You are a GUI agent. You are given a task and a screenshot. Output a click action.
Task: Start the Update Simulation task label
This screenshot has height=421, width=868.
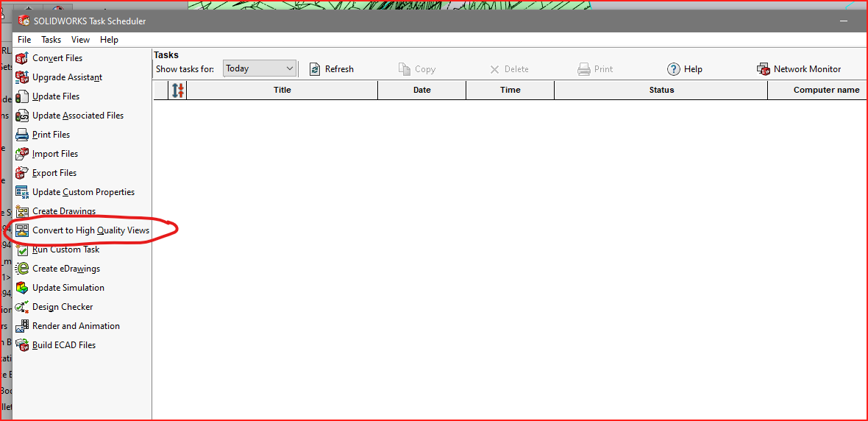(x=68, y=288)
